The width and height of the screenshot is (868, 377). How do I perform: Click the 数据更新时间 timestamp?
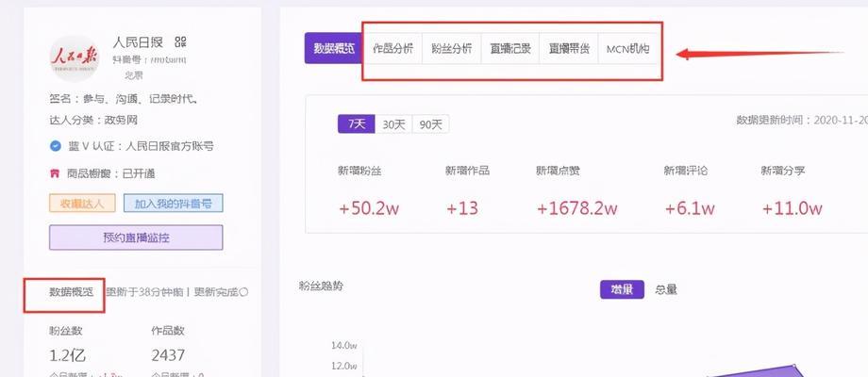[x=802, y=120]
